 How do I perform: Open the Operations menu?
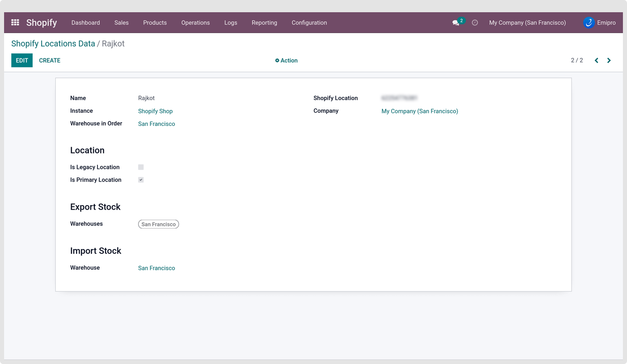(x=195, y=23)
